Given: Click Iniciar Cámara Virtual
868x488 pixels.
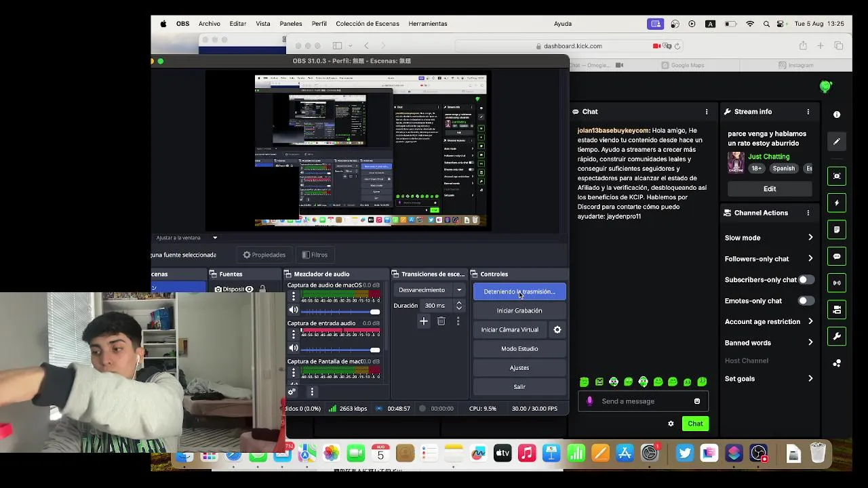Looking at the screenshot, I should click(510, 329).
